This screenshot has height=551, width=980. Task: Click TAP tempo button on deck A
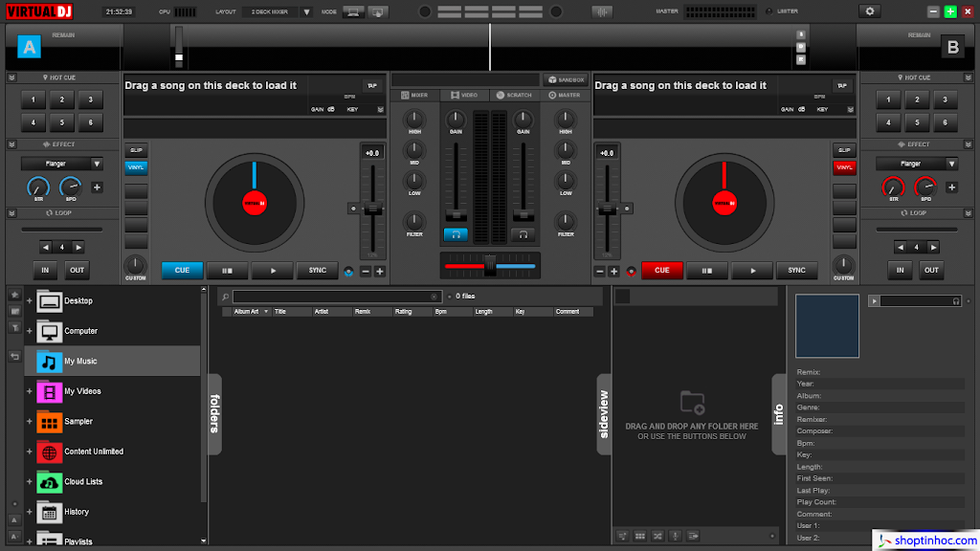click(372, 85)
